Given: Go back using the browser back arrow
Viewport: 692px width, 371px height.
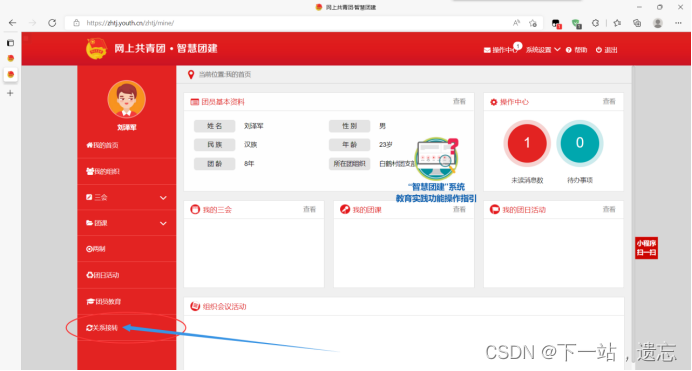Looking at the screenshot, I should (x=12, y=23).
